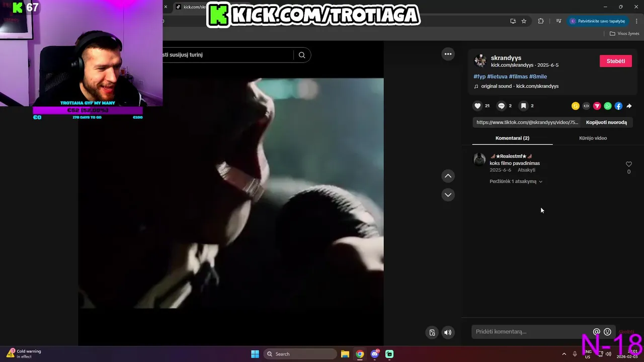The image size is (644, 362).
Task: Click the search magnifier icon in TikTok search bar
Action: coord(302,55)
